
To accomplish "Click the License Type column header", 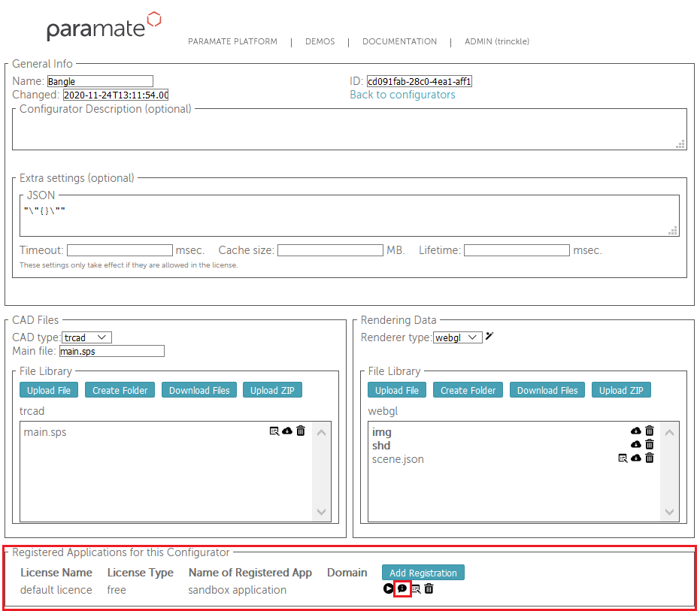I will 140,572.
